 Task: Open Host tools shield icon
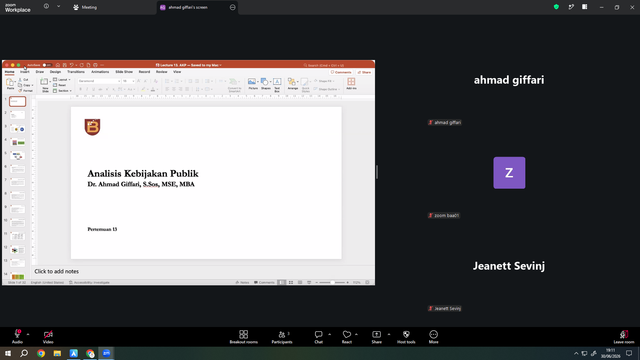[406, 334]
